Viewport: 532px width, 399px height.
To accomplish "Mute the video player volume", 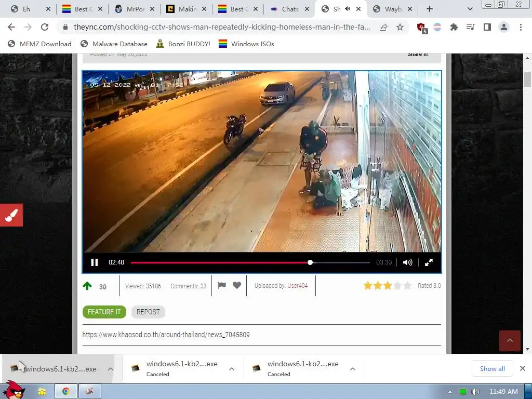I will 407,262.
